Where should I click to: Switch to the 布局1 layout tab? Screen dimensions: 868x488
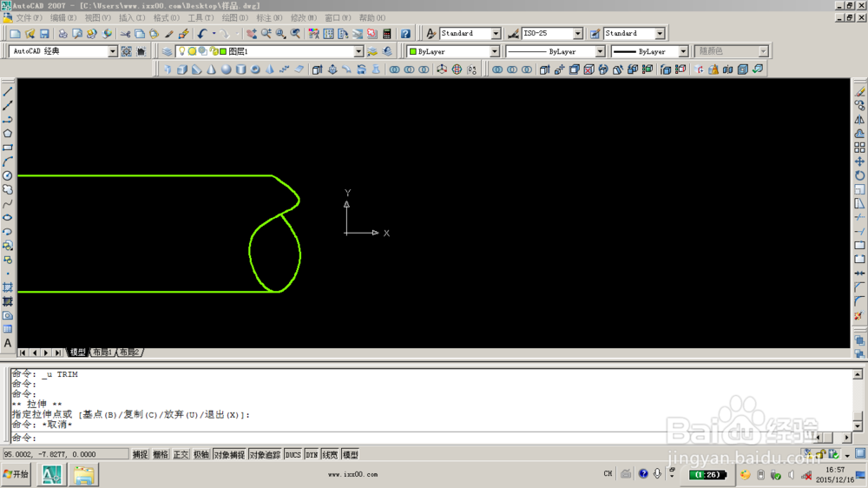click(102, 353)
